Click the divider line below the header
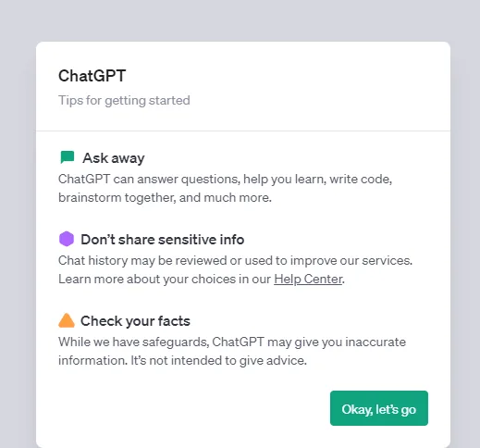This screenshot has width=480, height=448. point(243,131)
